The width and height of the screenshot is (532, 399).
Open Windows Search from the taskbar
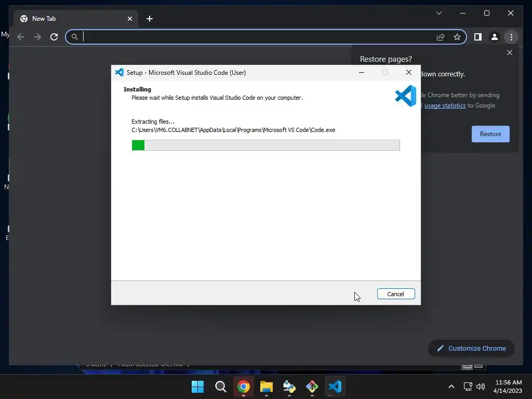tap(220, 387)
